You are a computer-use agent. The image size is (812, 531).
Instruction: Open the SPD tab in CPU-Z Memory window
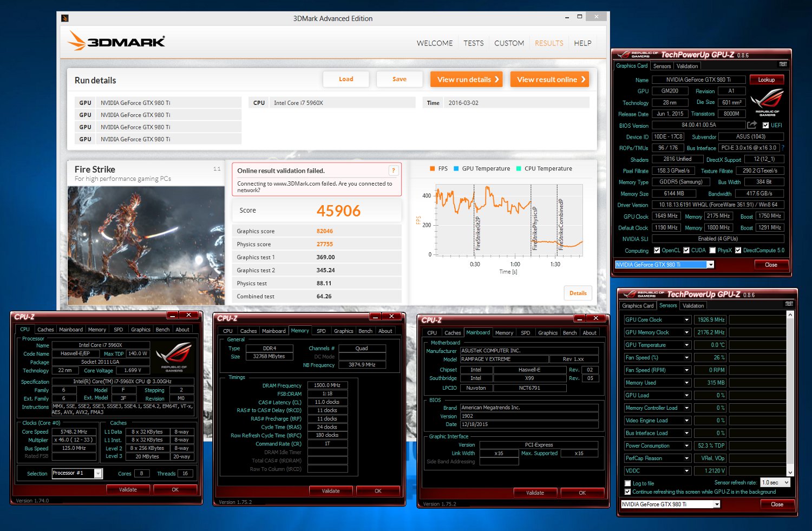321,331
